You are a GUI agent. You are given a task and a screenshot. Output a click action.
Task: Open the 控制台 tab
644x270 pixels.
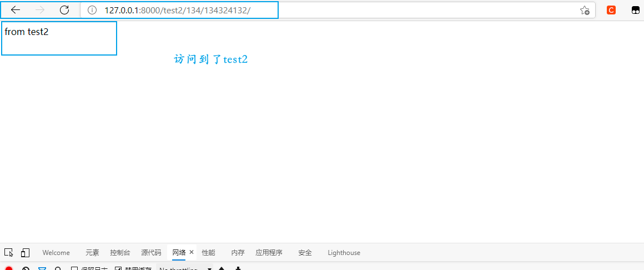coord(120,253)
